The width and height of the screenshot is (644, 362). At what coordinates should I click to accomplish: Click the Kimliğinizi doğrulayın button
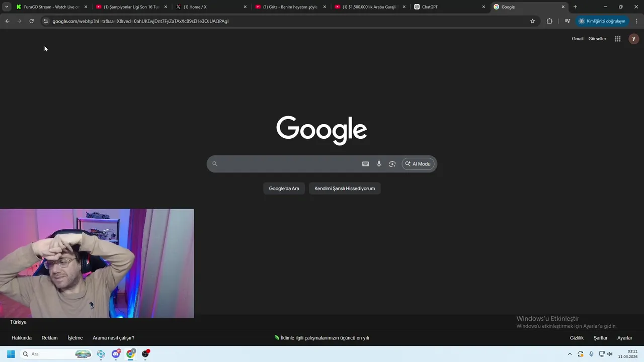click(x=602, y=21)
